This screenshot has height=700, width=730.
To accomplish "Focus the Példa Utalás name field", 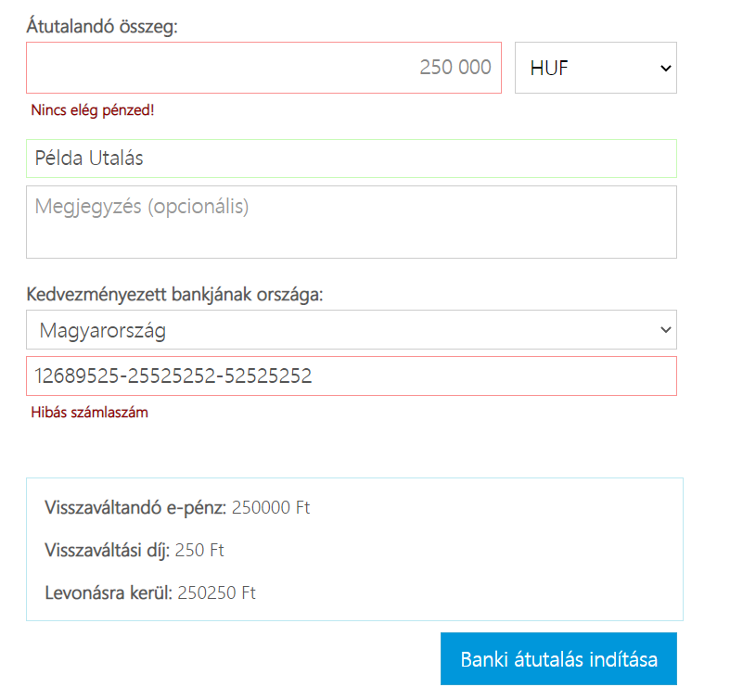I will [352, 159].
